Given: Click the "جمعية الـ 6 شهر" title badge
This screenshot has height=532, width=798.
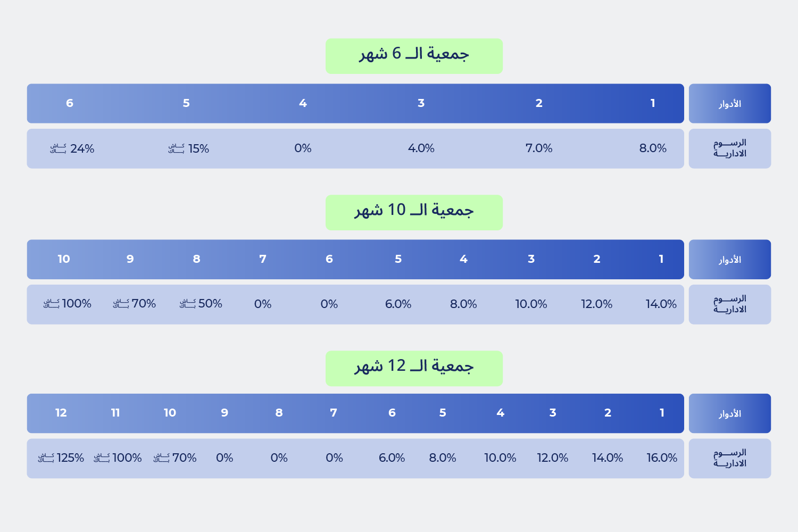Looking at the screenshot, I should 414,56.
